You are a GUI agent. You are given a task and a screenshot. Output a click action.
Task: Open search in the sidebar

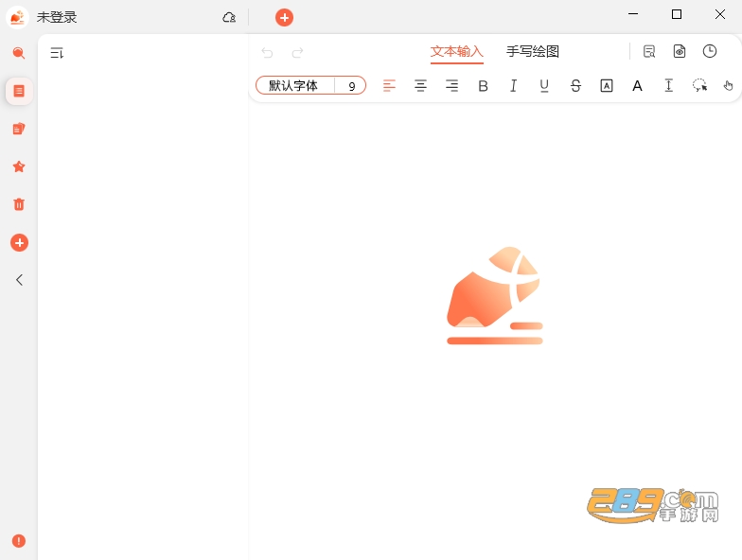coord(19,53)
